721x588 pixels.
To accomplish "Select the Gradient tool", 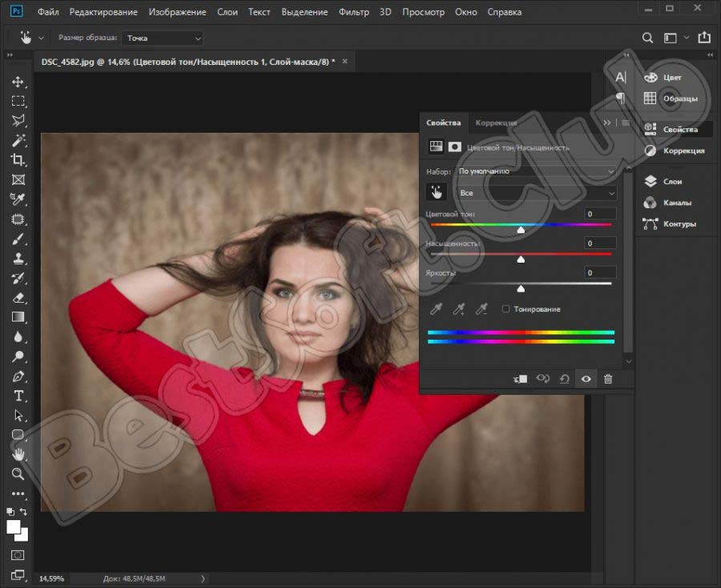I will pos(18,317).
